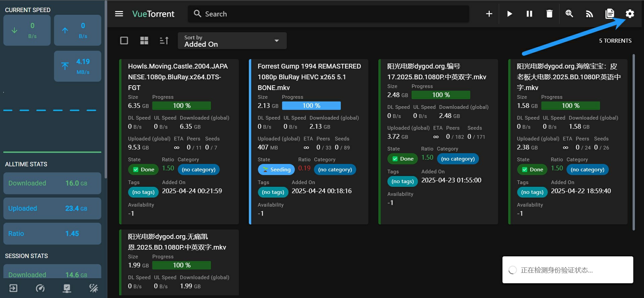Switch to grid view layout
The image size is (644, 298).
pyautogui.click(x=144, y=41)
